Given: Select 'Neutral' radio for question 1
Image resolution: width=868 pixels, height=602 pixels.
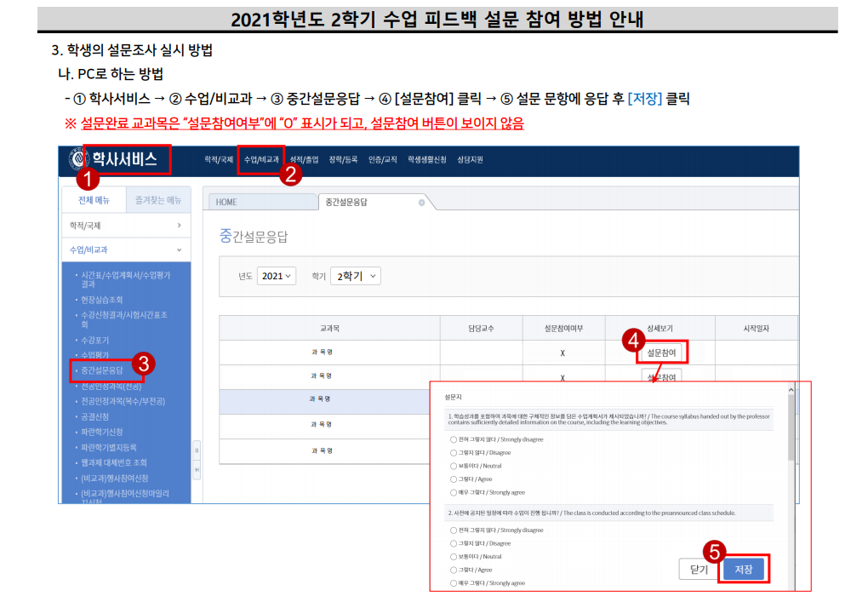Looking at the screenshot, I should tap(454, 466).
